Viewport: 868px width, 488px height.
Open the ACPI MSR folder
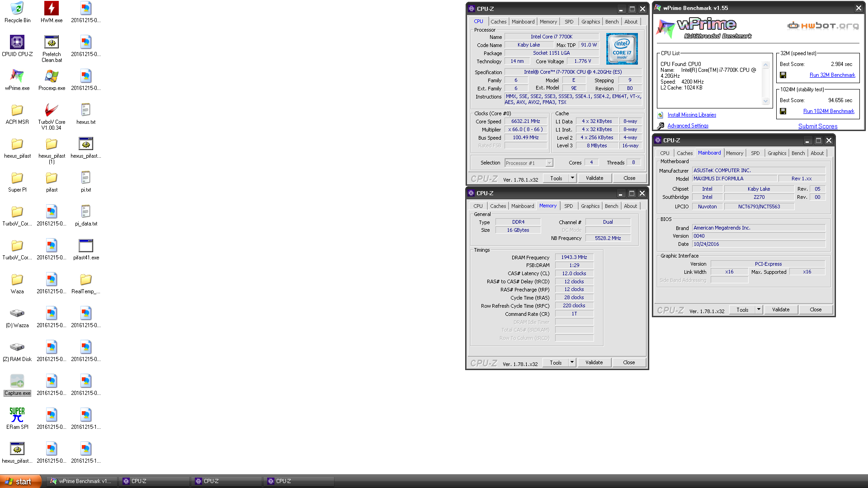17,114
